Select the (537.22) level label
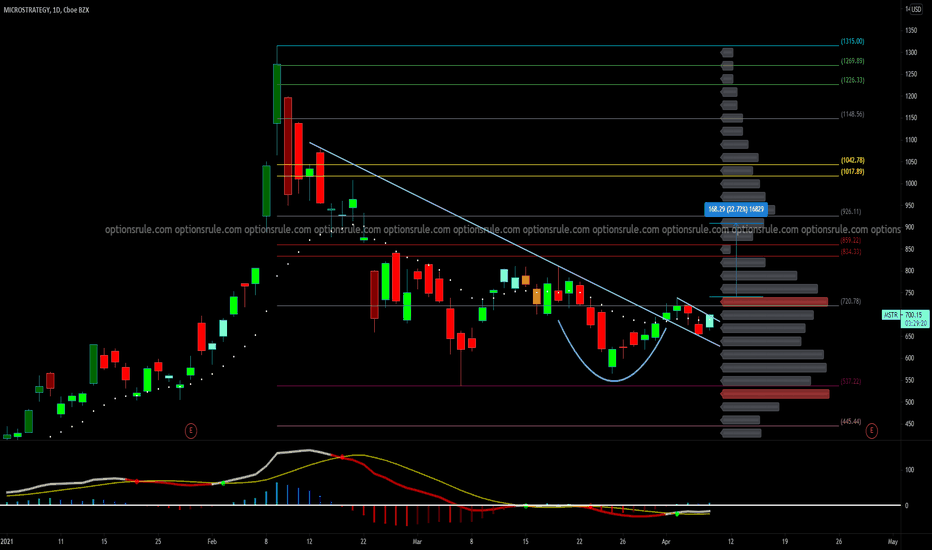 [851, 381]
